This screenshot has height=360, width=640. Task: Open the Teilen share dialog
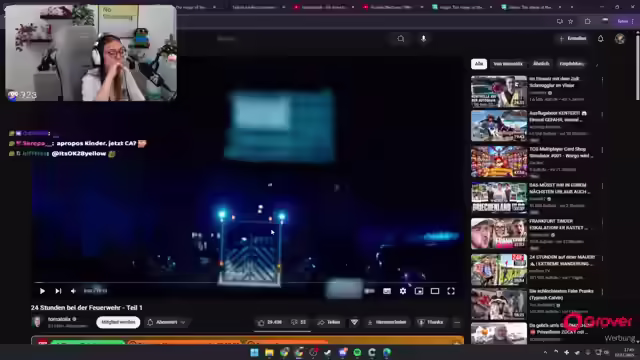pyautogui.click(x=329, y=322)
